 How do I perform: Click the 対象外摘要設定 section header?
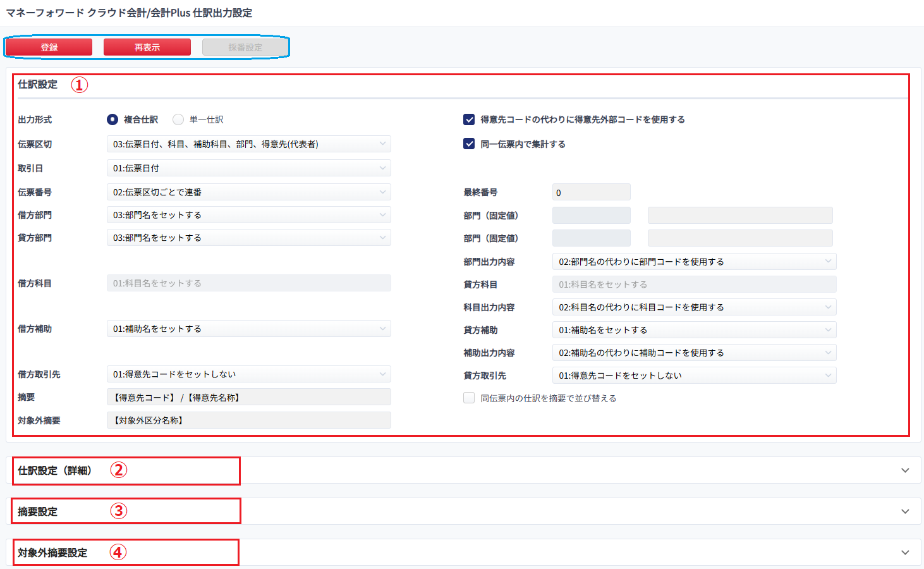(x=463, y=553)
